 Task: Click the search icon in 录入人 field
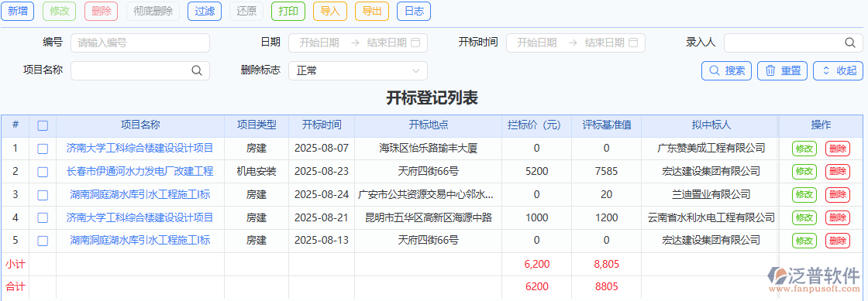coord(849,43)
